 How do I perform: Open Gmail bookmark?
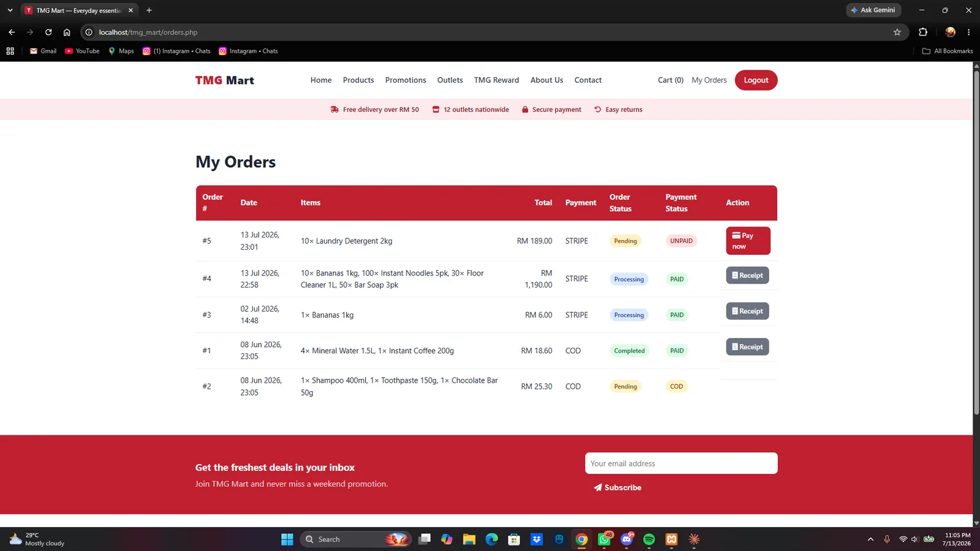tap(43, 51)
